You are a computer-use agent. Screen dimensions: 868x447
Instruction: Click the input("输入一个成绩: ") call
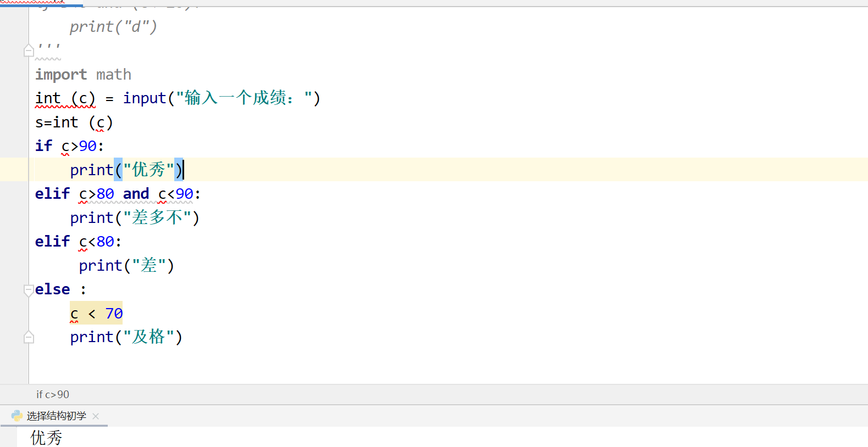(222, 98)
